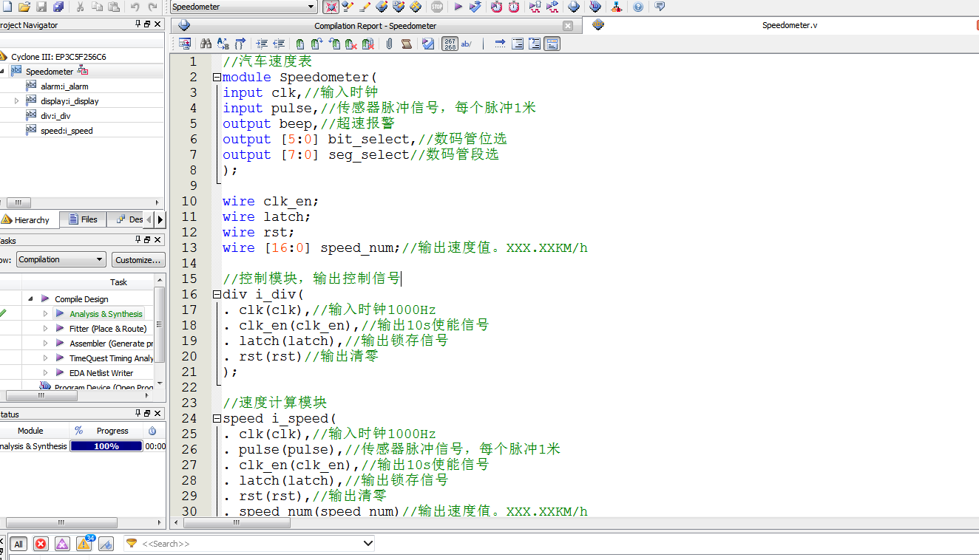Collapse the Compile Design task group

coord(30,298)
